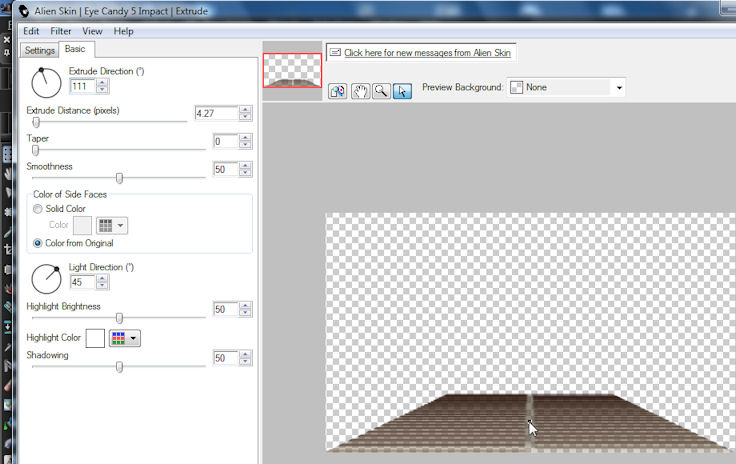Toggle the before/after preview split icon

point(337,91)
